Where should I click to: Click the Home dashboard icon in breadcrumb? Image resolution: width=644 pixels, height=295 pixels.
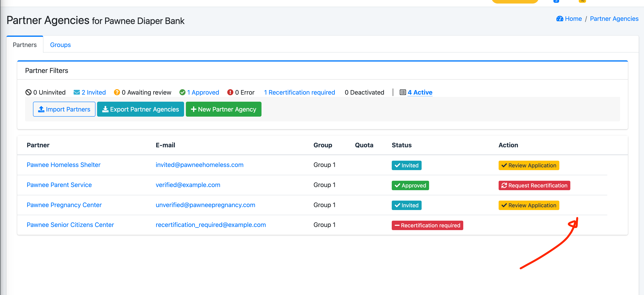560,19
